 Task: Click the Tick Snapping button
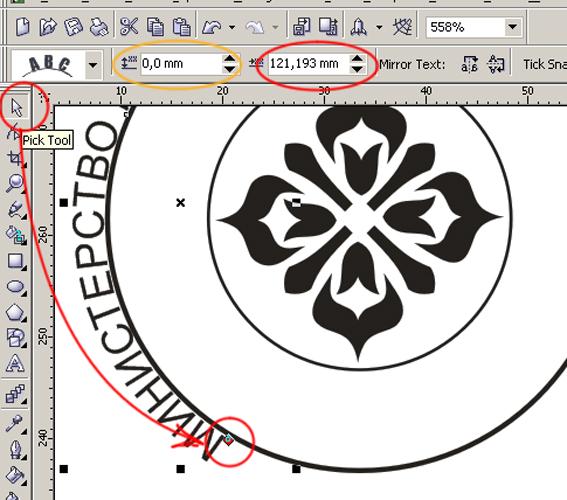(545, 64)
